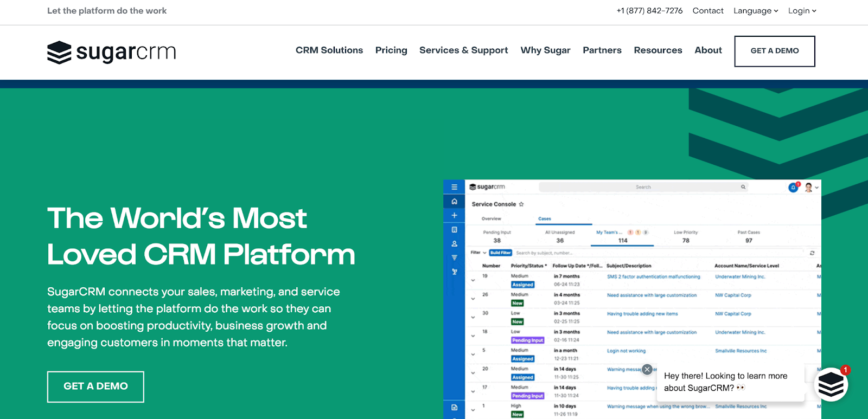The image size is (868, 419).
Task: Click the accounts building icon in screenshot sidebar
Action: pyautogui.click(x=455, y=230)
